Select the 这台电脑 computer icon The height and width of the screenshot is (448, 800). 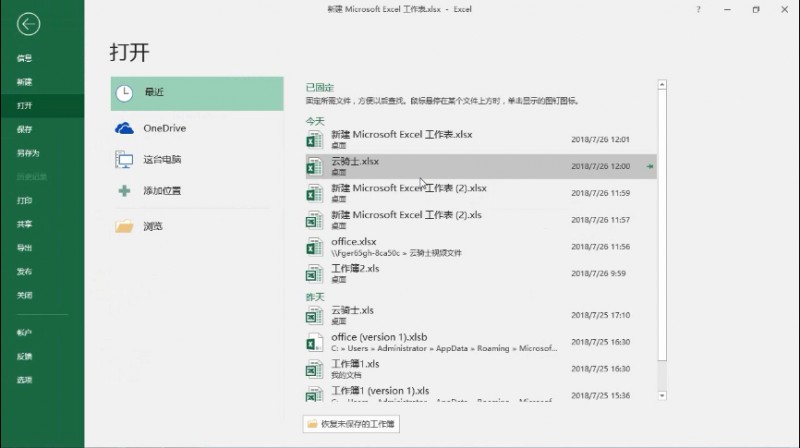[x=124, y=160]
